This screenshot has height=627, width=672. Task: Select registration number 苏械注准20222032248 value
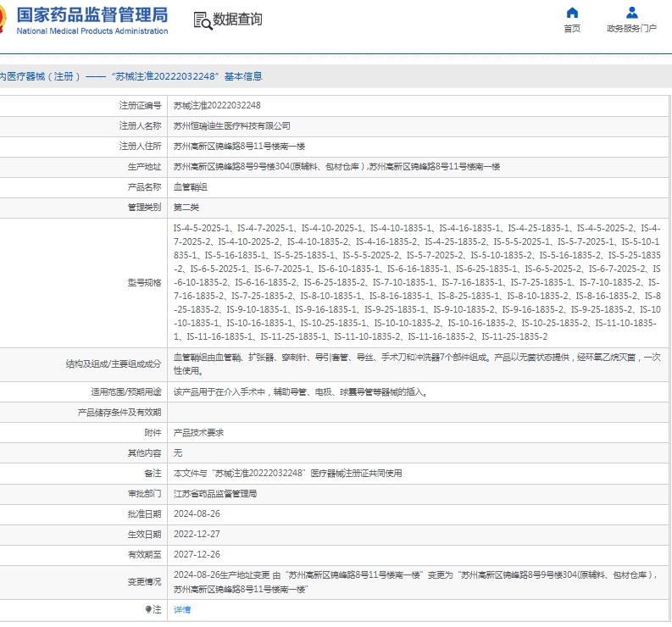click(217, 105)
